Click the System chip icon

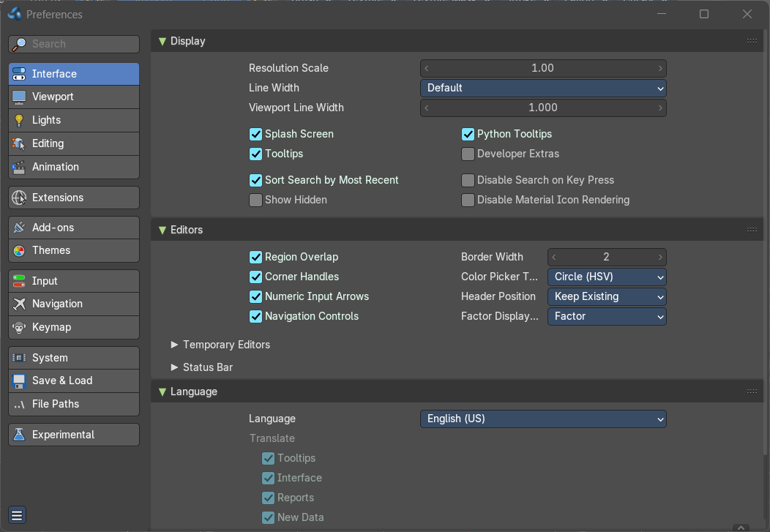(x=19, y=359)
